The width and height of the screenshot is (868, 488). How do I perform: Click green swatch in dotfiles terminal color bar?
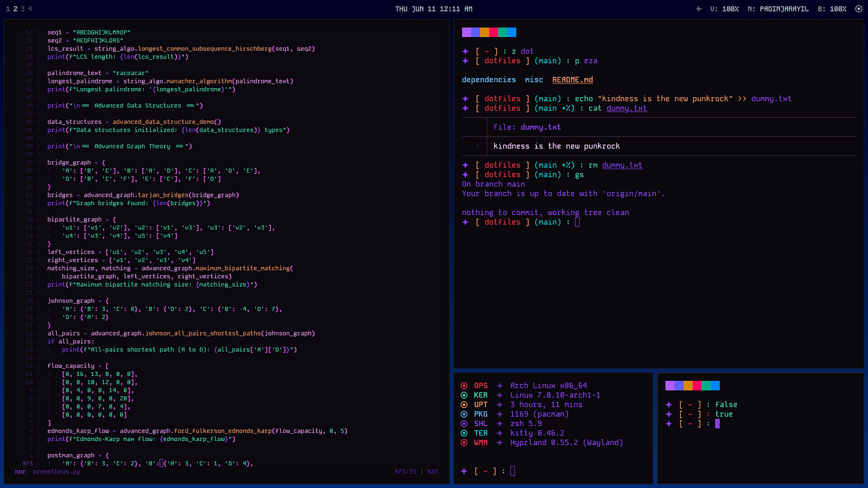coord(503,32)
